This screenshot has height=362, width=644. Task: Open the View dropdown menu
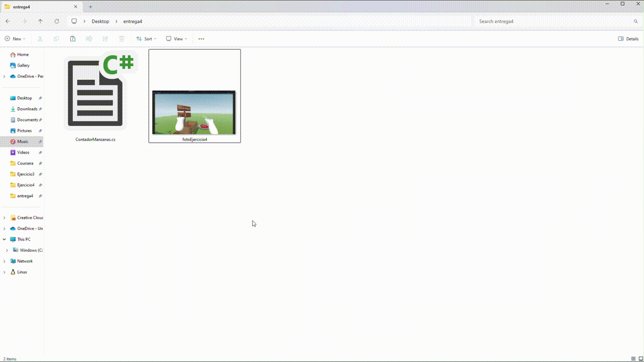pos(177,39)
